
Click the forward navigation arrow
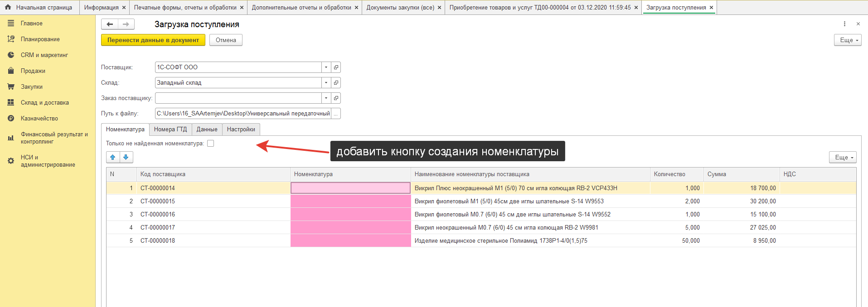tap(126, 24)
